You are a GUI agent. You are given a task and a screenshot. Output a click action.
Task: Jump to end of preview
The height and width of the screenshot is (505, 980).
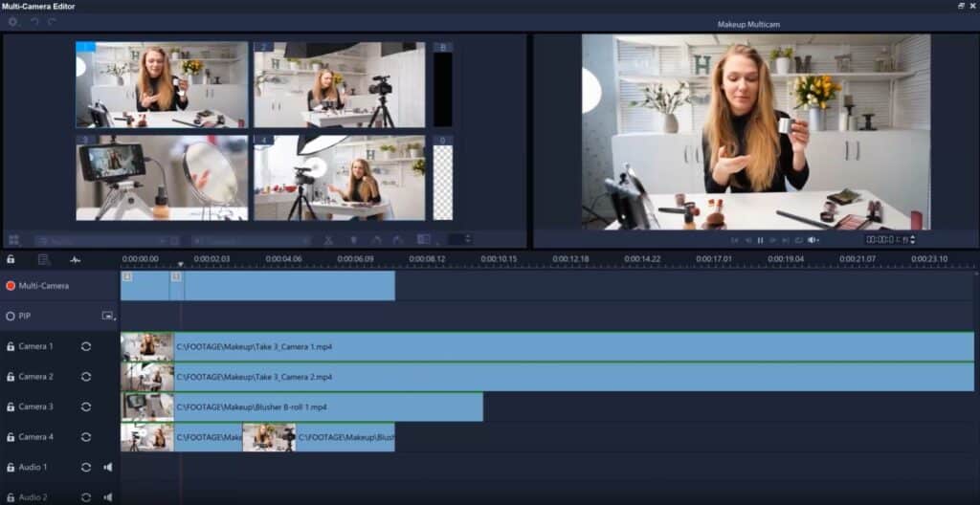786,240
